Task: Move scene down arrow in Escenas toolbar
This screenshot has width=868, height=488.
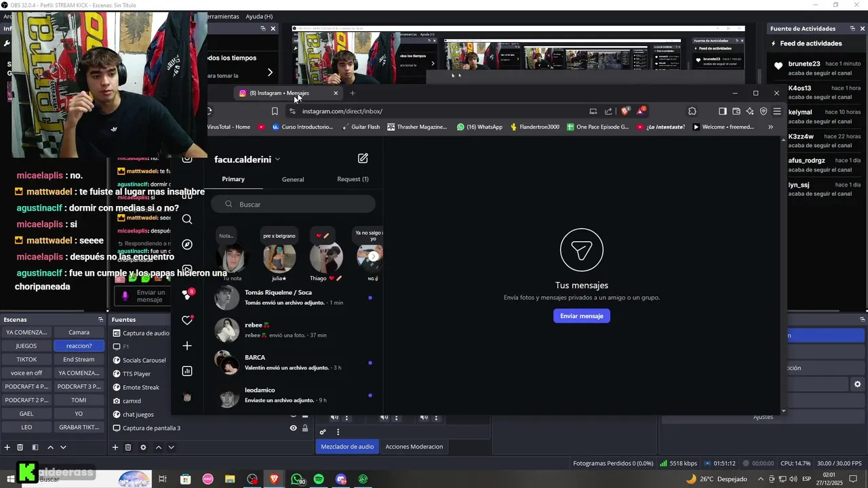Action: pos(63,447)
